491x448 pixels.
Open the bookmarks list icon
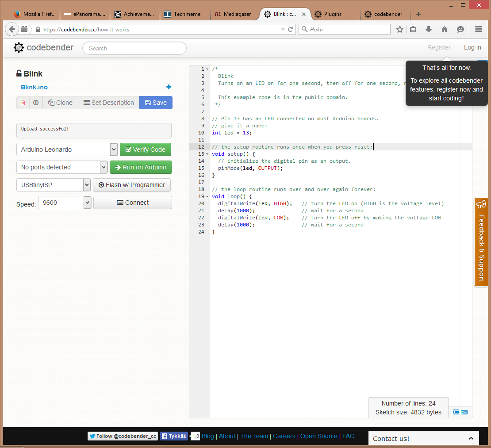pos(413,30)
